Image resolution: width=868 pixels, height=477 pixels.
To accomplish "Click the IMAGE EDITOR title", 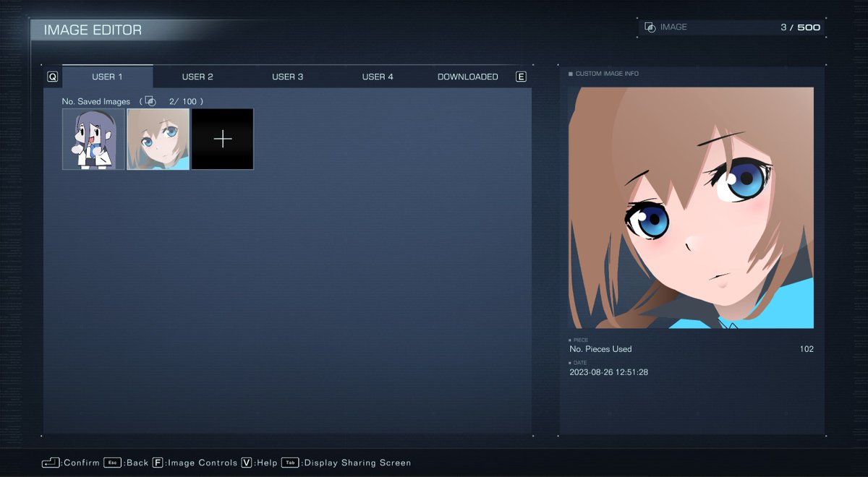I will coord(93,30).
